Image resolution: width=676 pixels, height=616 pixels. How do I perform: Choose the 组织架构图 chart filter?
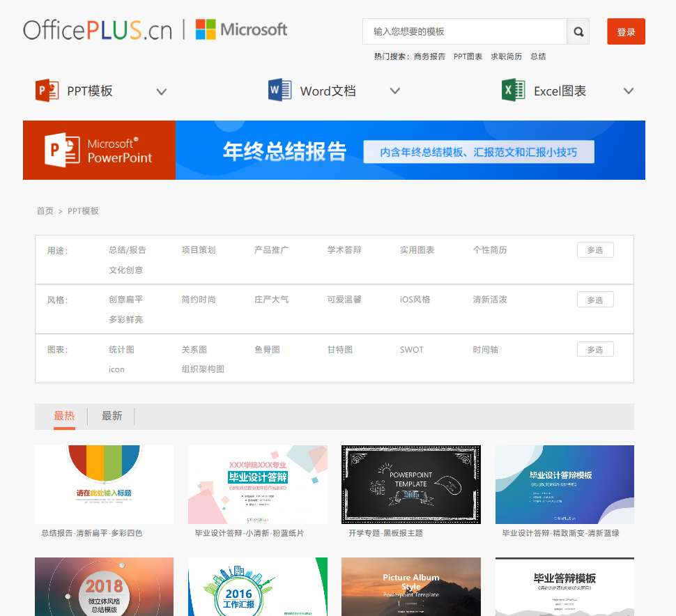203,369
